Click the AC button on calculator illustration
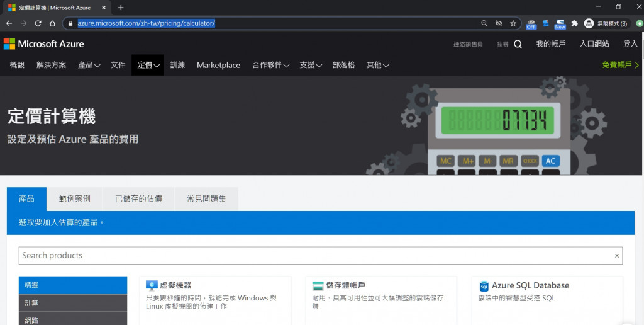 pos(550,161)
